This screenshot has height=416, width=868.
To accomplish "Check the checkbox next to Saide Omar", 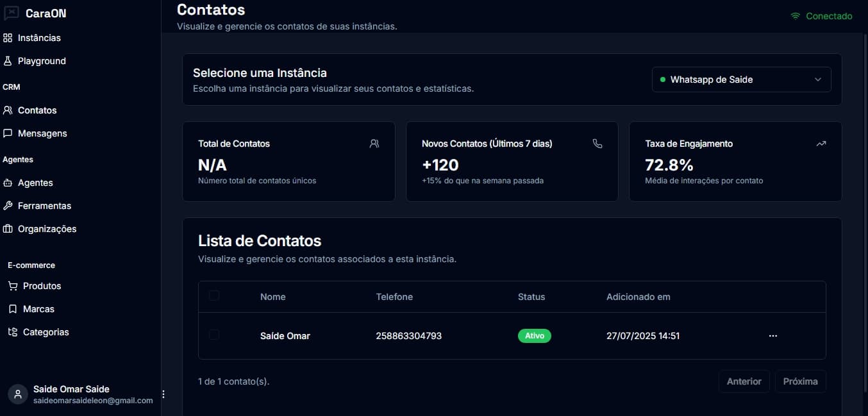I will pos(214,335).
